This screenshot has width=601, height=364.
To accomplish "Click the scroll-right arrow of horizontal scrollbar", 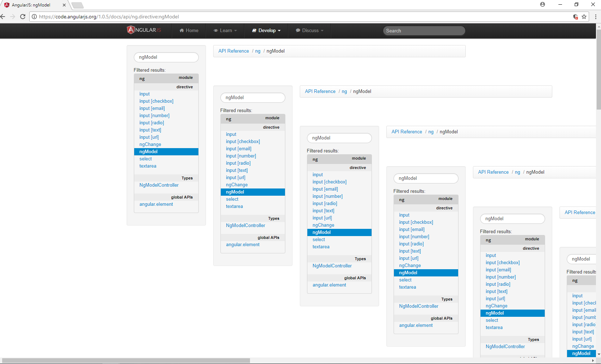I will pos(593,361).
